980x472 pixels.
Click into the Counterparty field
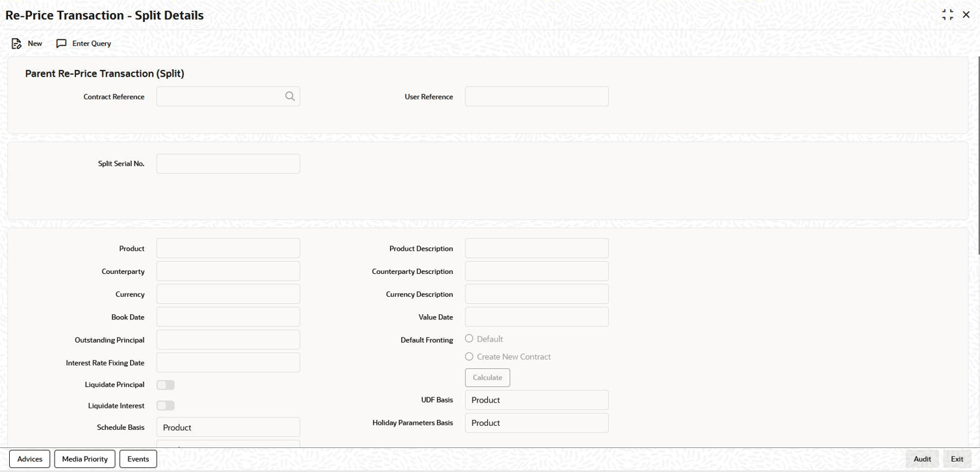tap(228, 271)
